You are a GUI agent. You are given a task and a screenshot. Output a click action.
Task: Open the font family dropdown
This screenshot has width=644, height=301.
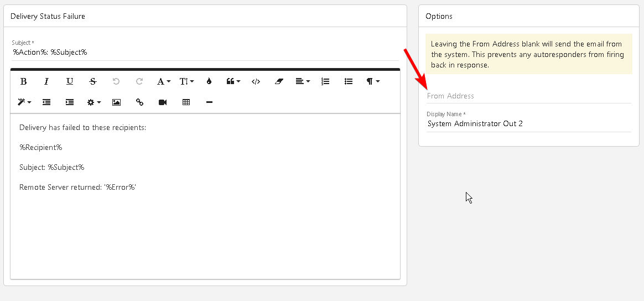pyautogui.click(x=163, y=81)
